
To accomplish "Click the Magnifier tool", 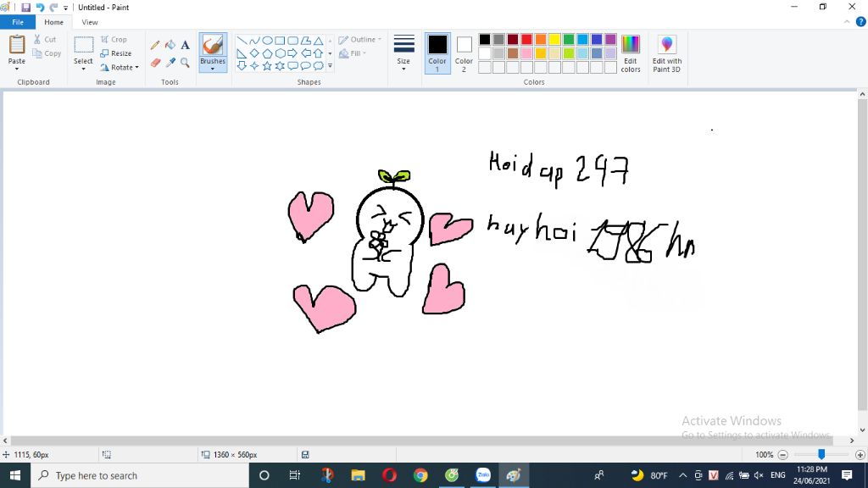I will pyautogui.click(x=185, y=63).
